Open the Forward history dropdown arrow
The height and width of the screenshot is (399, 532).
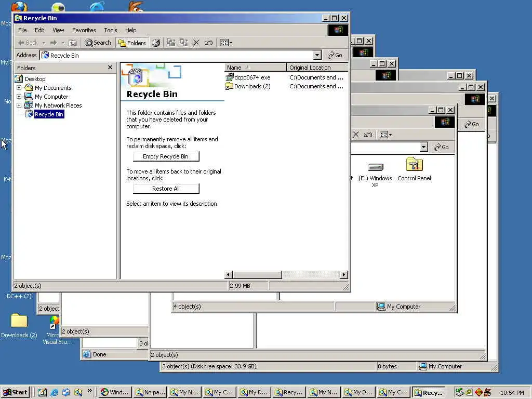click(63, 43)
